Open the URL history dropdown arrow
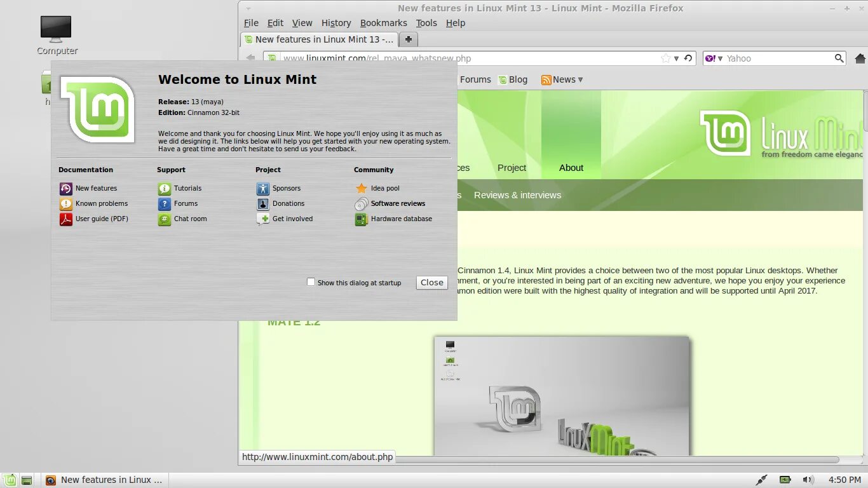 click(x=677, y=58)
